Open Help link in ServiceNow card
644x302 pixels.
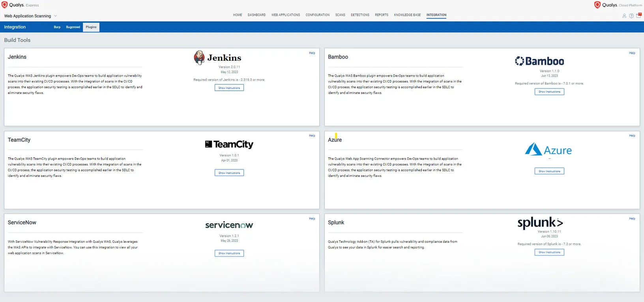312,218
